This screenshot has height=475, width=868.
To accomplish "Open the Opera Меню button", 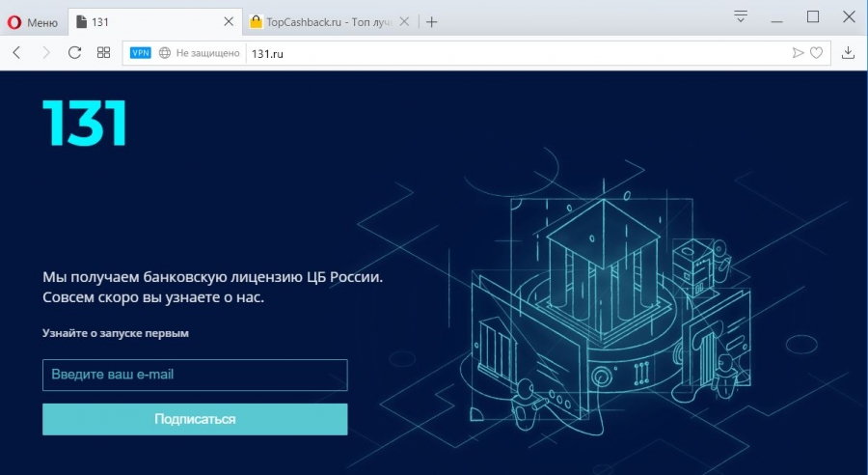I will (33, 22).
